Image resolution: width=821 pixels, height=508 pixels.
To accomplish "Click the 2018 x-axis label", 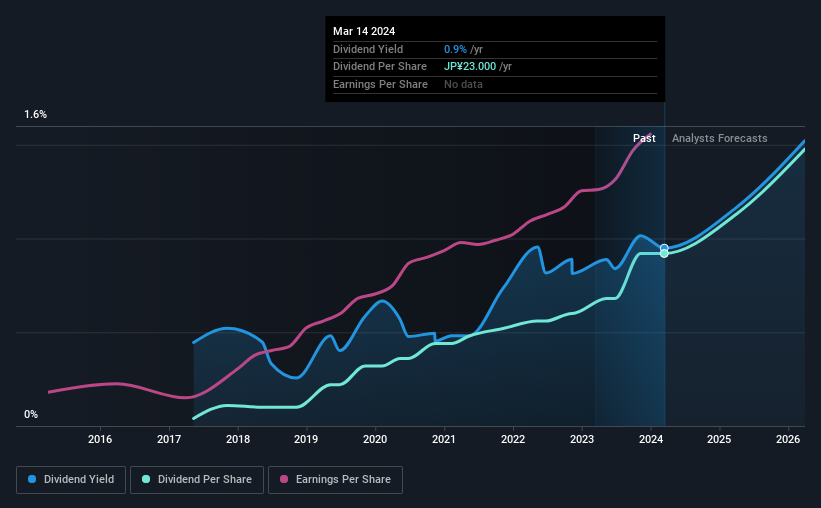I will pyautogui.click(x=238, y=439).
